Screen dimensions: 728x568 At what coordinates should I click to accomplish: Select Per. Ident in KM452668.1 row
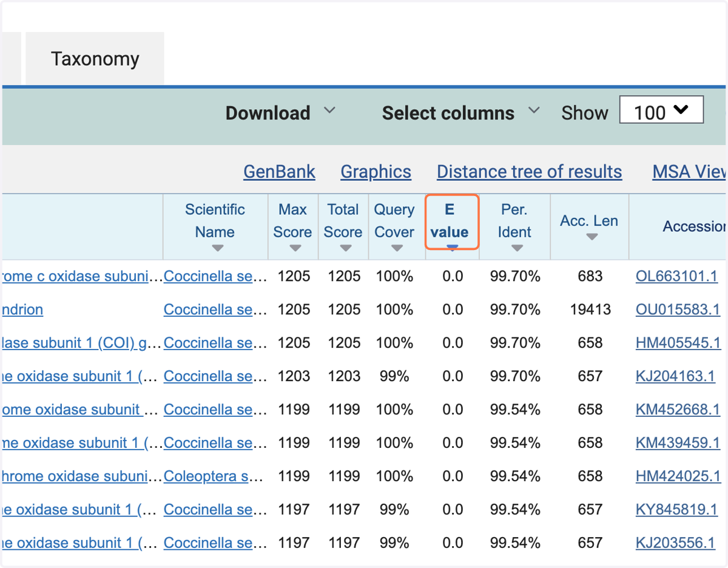(x=515, y=410)
